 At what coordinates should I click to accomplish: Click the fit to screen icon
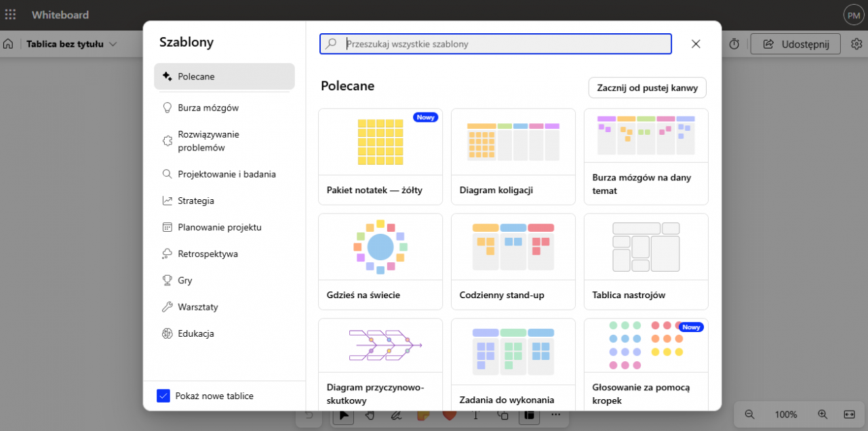[849, 414]
